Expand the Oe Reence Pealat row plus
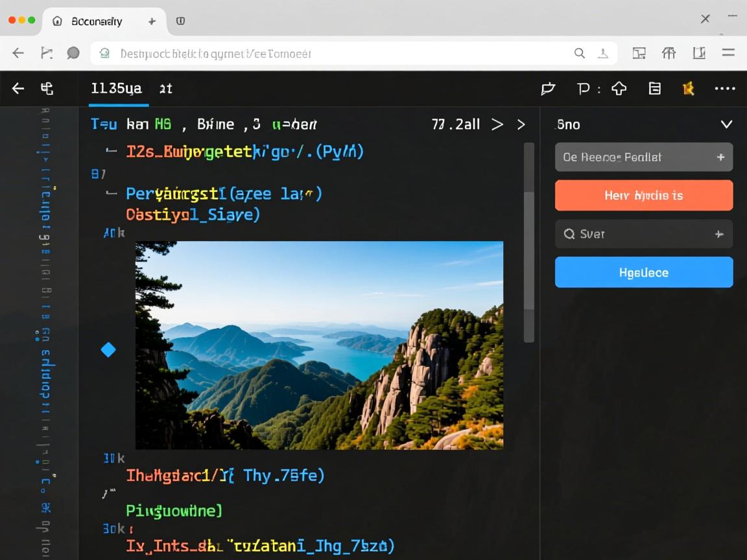 [720, 157]
